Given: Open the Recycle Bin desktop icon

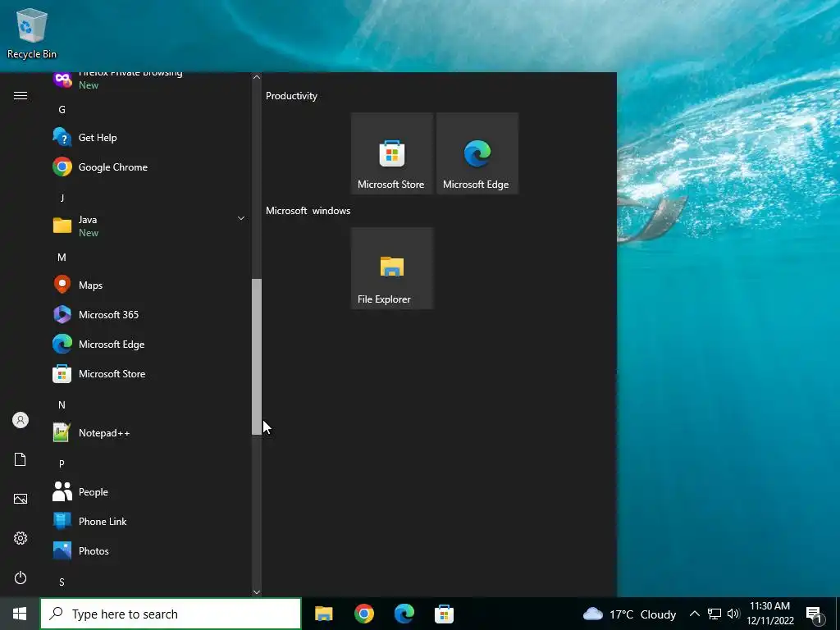Looking at the screenshot, I should (x=32, y=33).
